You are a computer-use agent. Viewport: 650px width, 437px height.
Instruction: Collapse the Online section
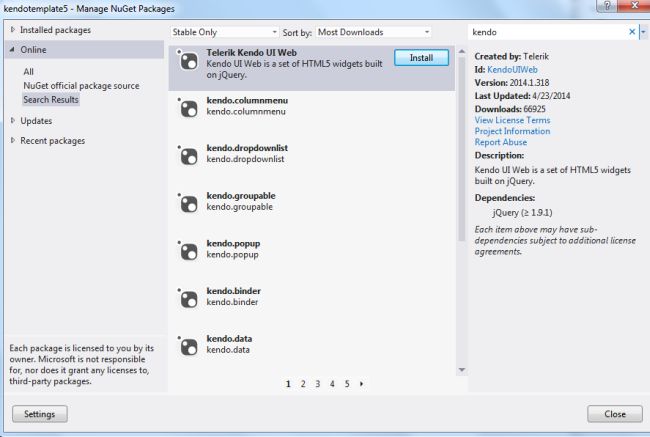pyautogui.click(x=12, y=49)
